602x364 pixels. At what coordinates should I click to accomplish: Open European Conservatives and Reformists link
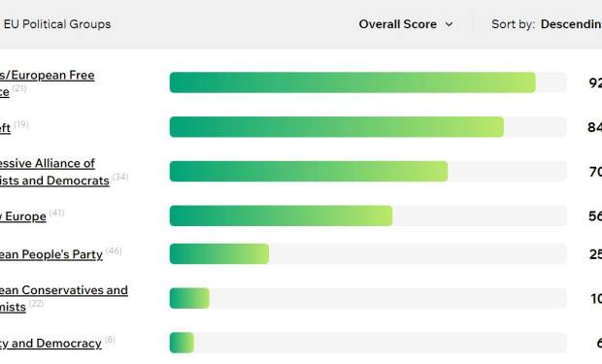click(64, 298)
